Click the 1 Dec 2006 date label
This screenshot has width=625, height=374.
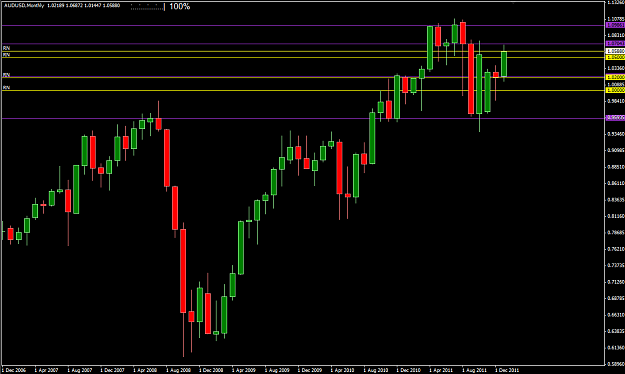14,370
